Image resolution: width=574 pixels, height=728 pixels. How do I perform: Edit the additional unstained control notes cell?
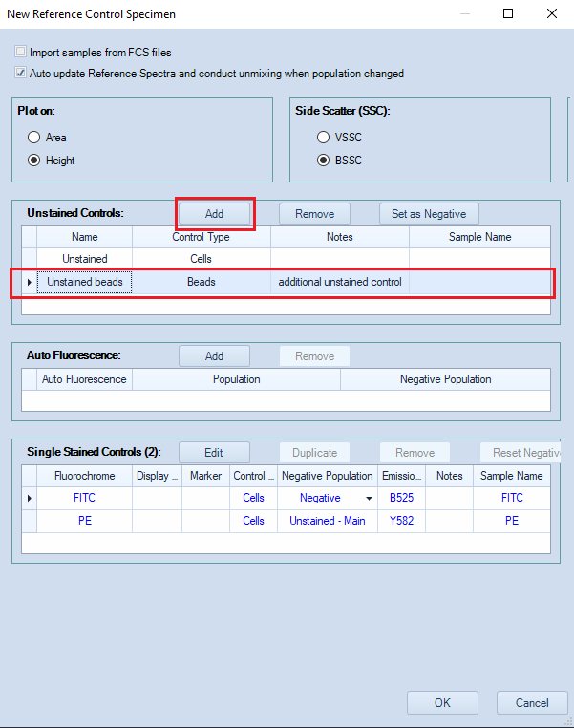coord(339,282)
